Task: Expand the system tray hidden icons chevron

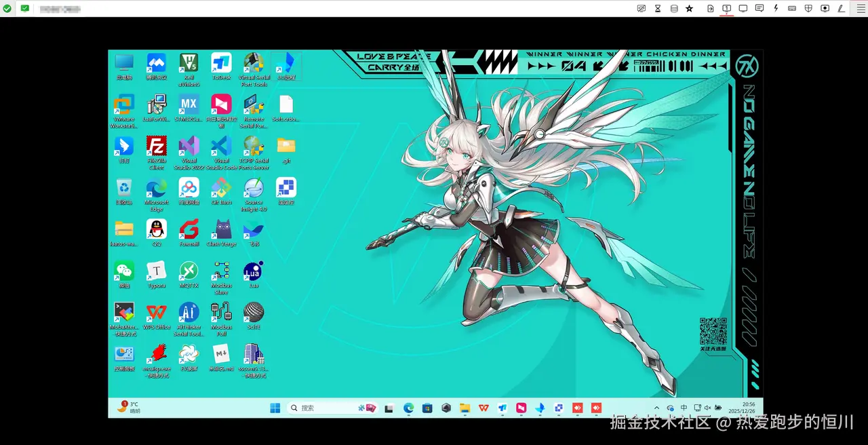Action: point(656,408)
